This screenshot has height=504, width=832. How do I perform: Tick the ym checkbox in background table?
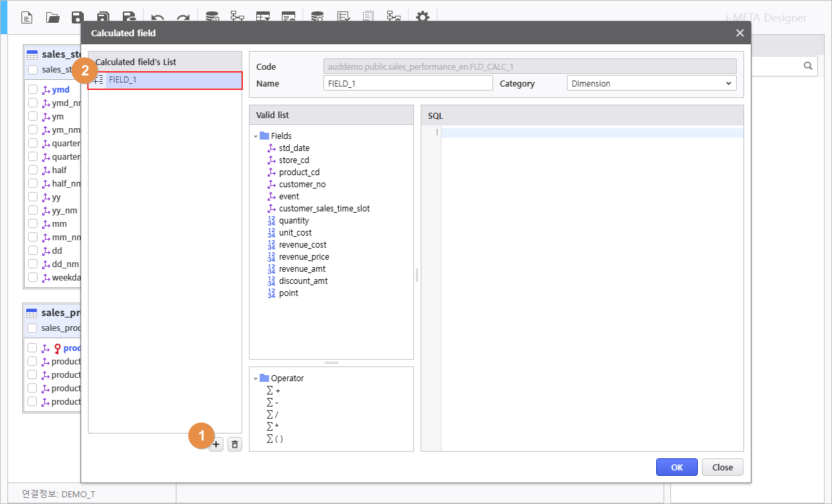[x=32, y=116]
